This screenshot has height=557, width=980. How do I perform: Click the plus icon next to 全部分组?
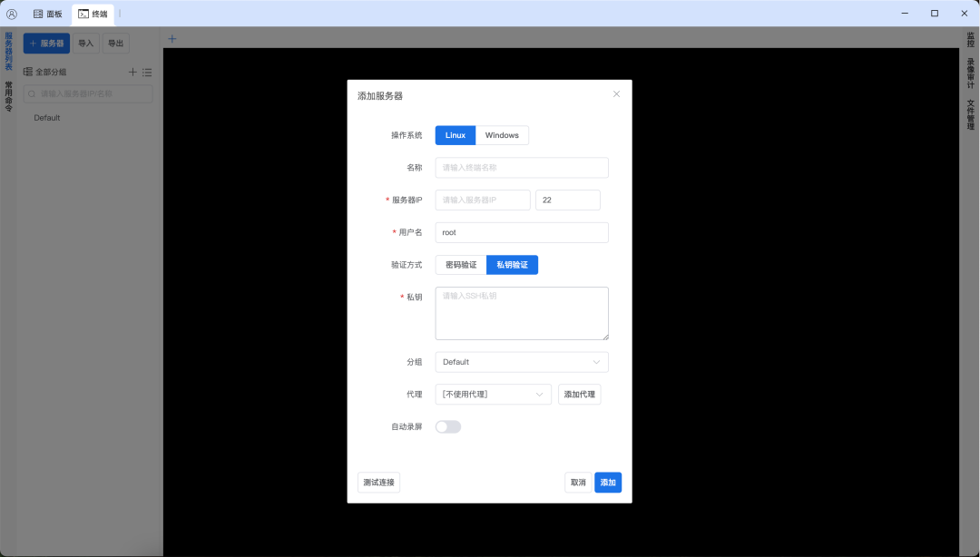point(132,72)
